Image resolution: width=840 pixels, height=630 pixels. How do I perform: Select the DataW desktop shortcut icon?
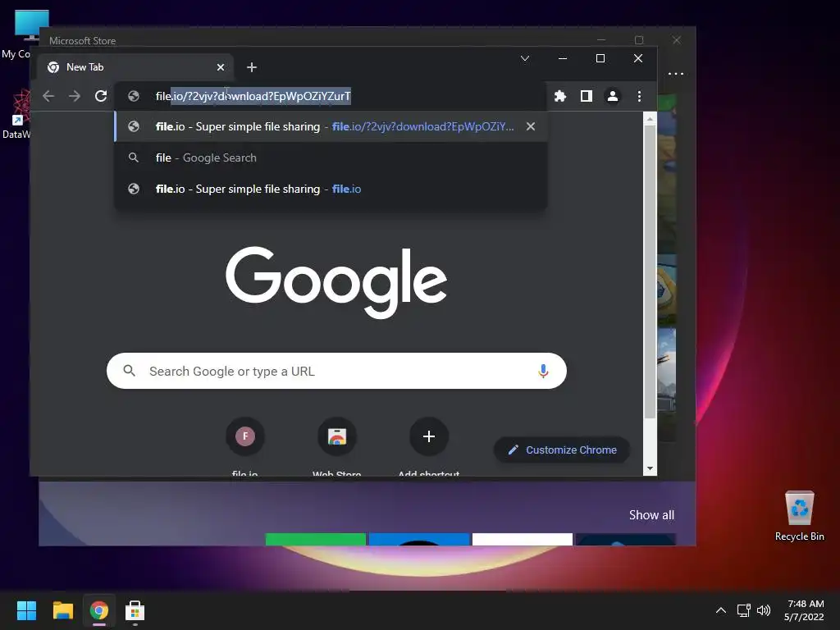point(18,114)
